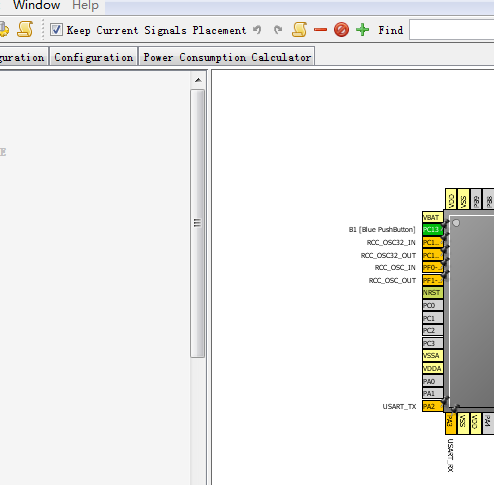The width and height of the screenshot is (494, 485).
Task: Click the left panel scrollbar thumb
Action: click(x=197, y=223)
